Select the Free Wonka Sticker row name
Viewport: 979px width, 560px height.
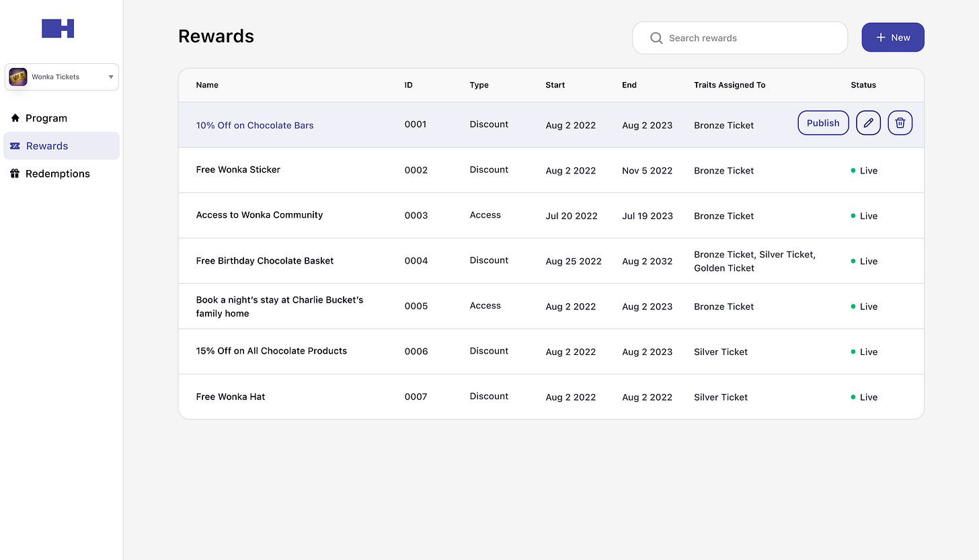pos(238,169)
